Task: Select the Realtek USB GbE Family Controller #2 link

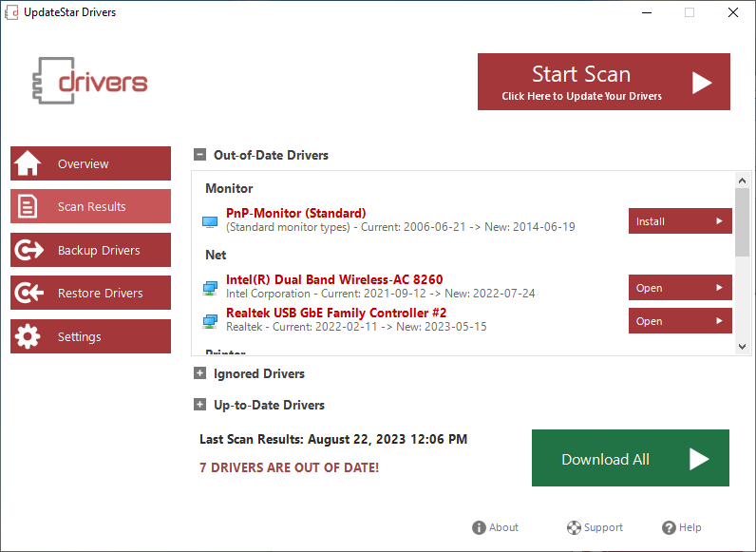Action: tap(335, 313)
